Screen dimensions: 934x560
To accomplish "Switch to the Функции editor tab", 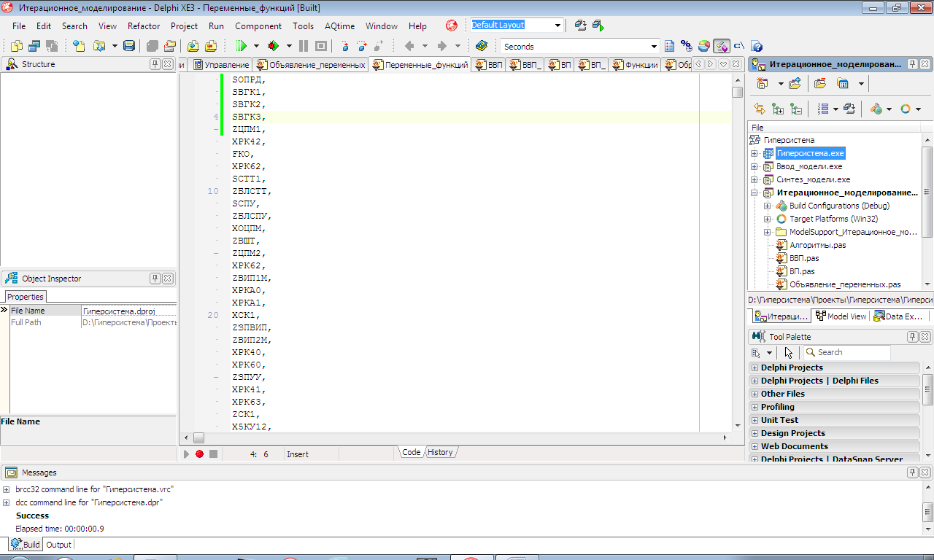I will (x=635, y=65).
